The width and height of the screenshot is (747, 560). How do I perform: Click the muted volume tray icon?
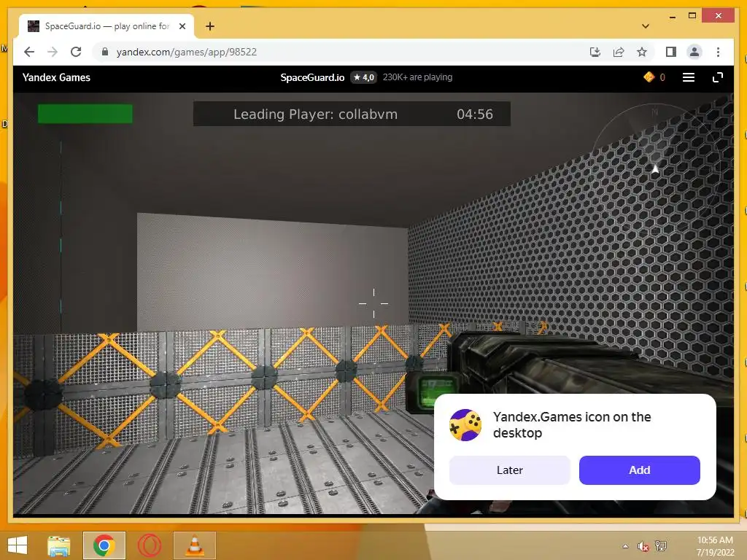pyautogui.click(x=643, y=546)
